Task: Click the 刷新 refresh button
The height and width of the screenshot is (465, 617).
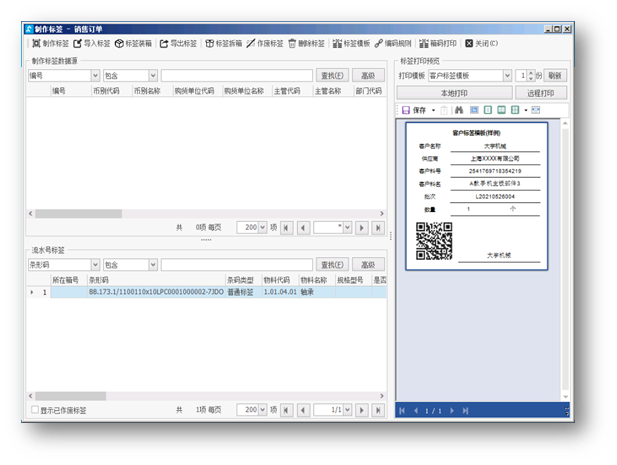Action: [x=555, y=76]
